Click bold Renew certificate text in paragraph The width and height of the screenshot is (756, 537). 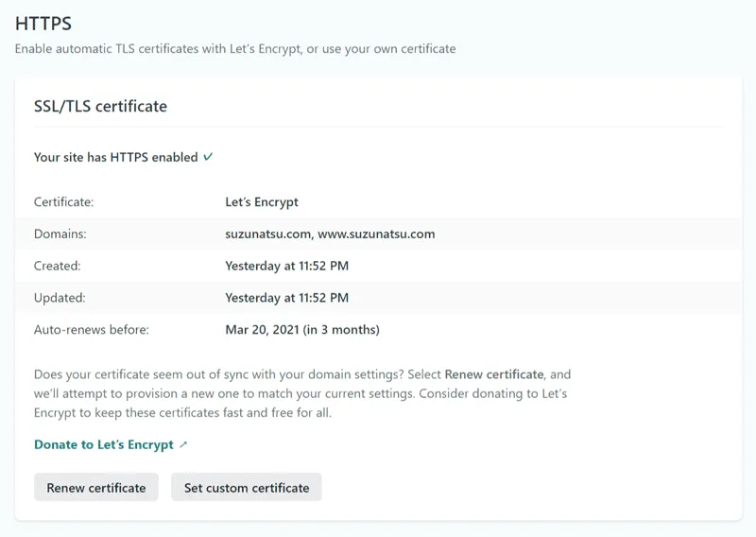pos(494,374)
